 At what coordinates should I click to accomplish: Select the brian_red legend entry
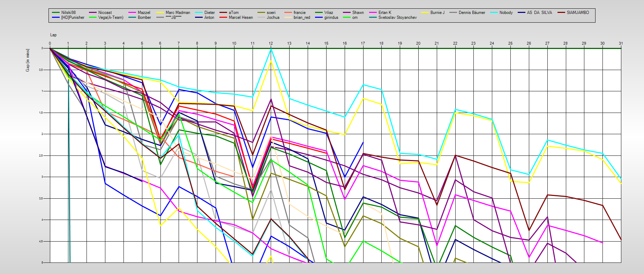pos(301,17)
